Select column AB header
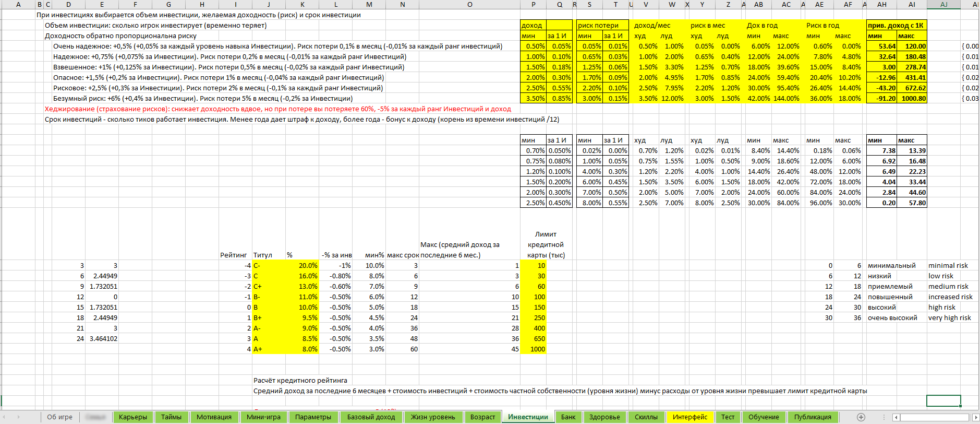980x424 pixels. point(758,4)
